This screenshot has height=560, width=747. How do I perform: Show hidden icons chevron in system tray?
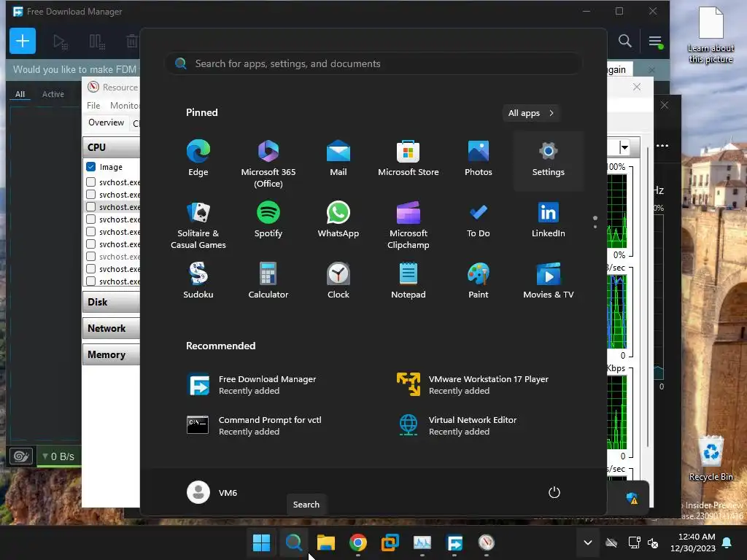point(588,542)
